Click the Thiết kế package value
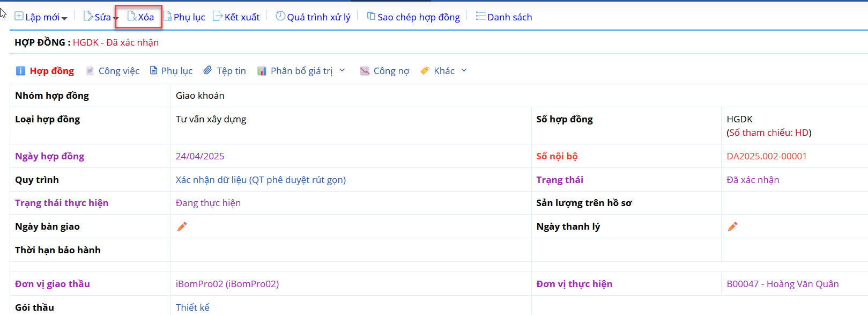The width and height of the screenshot is (868, 315). coord(192,307)
